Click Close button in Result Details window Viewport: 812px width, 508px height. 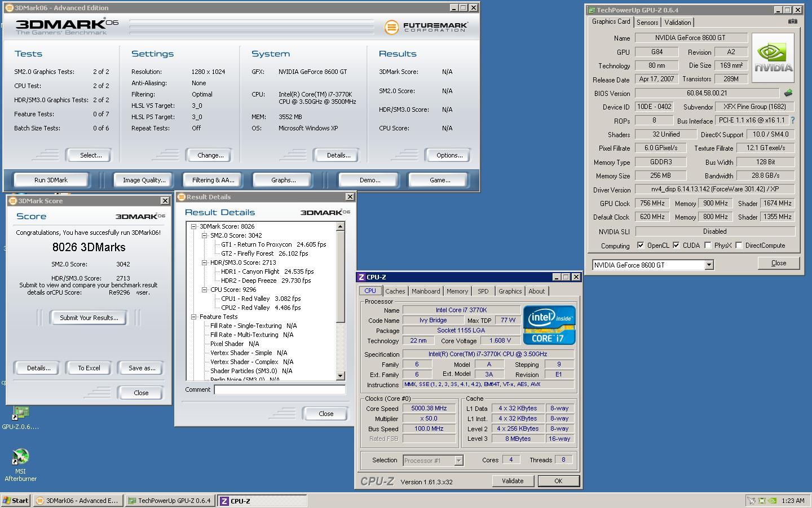pyautogui.click(x=326, y=414)
